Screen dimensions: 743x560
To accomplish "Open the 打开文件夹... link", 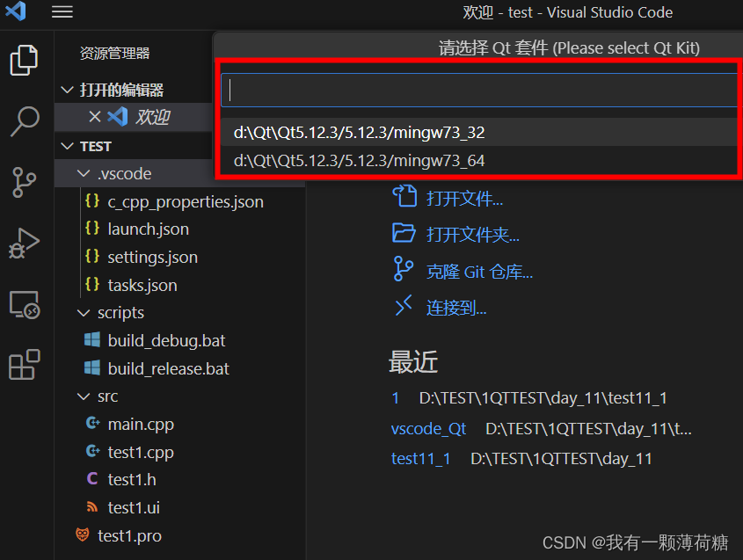I will click(473, 235).
